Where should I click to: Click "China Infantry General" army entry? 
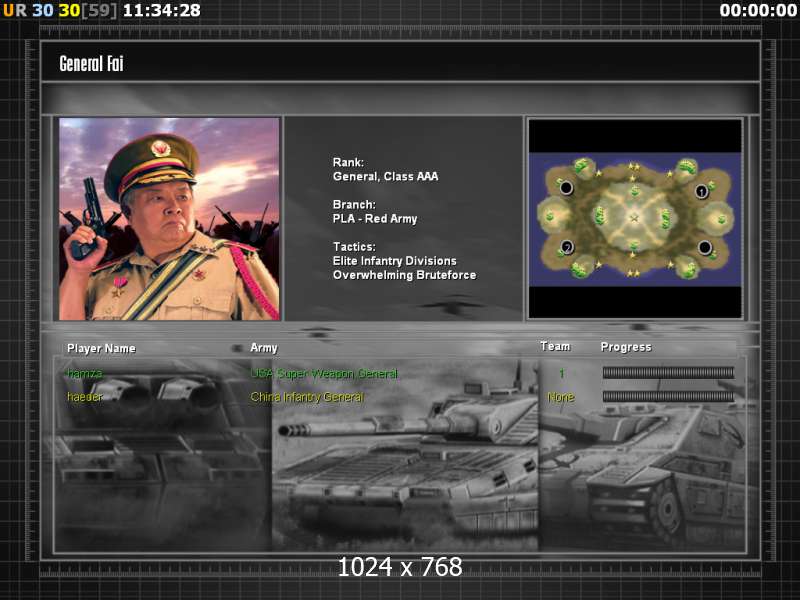click(x=307, y=397)
